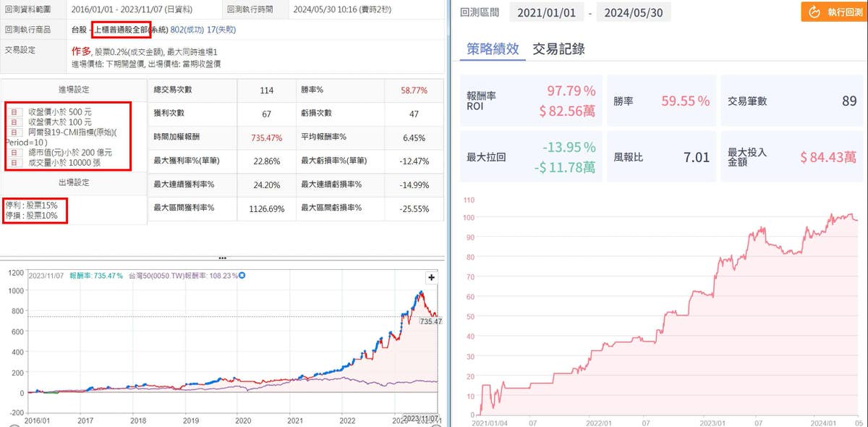This screenshot has height=427, width=868.
Task: Open the end date field 2024/05/30
Action: 636,12
